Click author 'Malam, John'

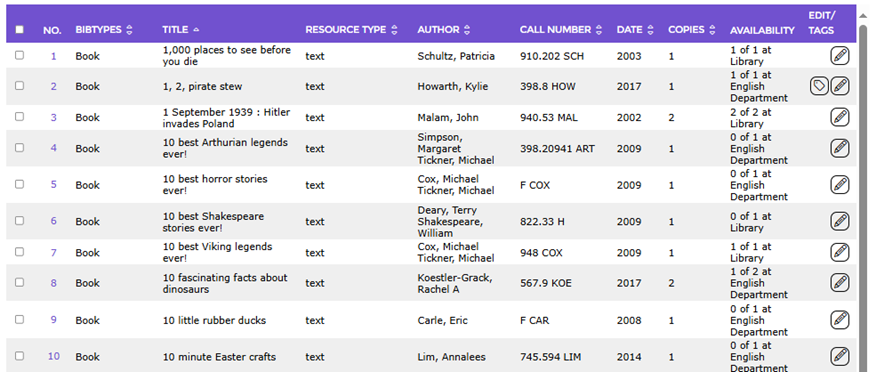[447, 117]
